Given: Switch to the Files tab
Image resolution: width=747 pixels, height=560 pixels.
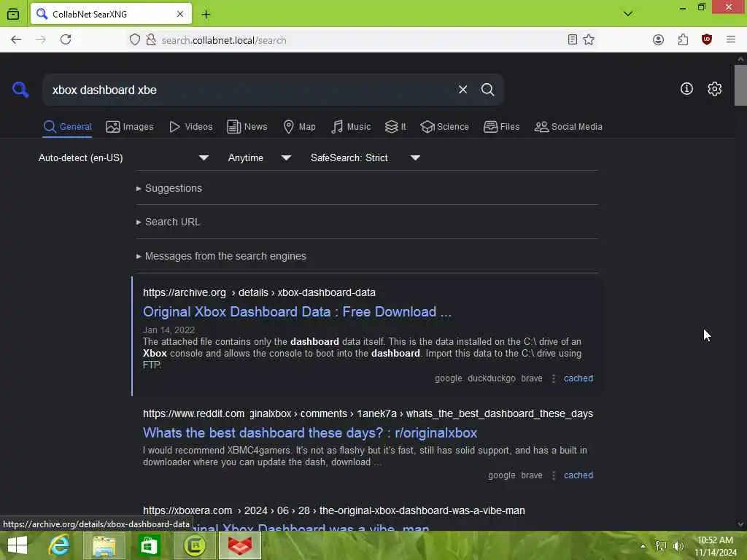Looking at the screenshot, I should point(502,127).
